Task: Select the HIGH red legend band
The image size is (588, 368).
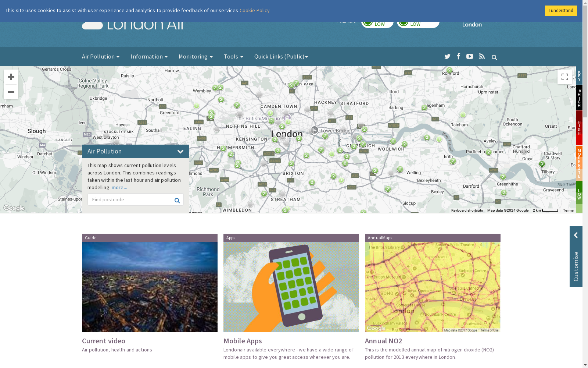Action: [x=579, y=127]
